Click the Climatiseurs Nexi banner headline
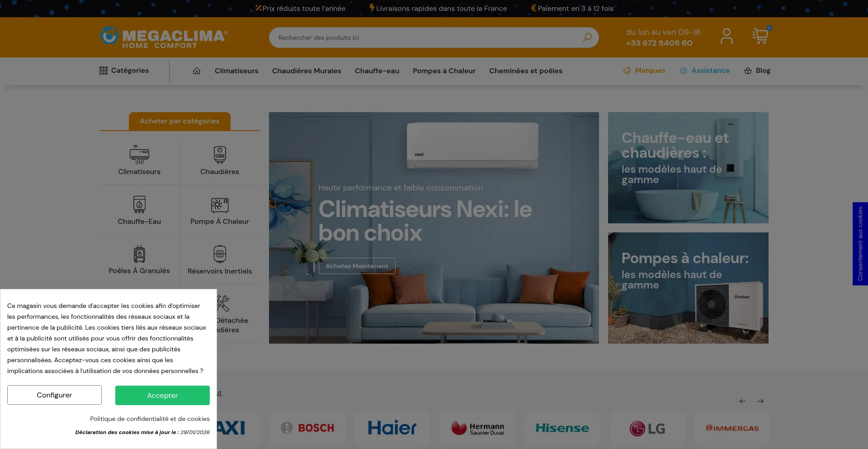The height and width of the screenshot is (449, 868). tap(425, 221)
